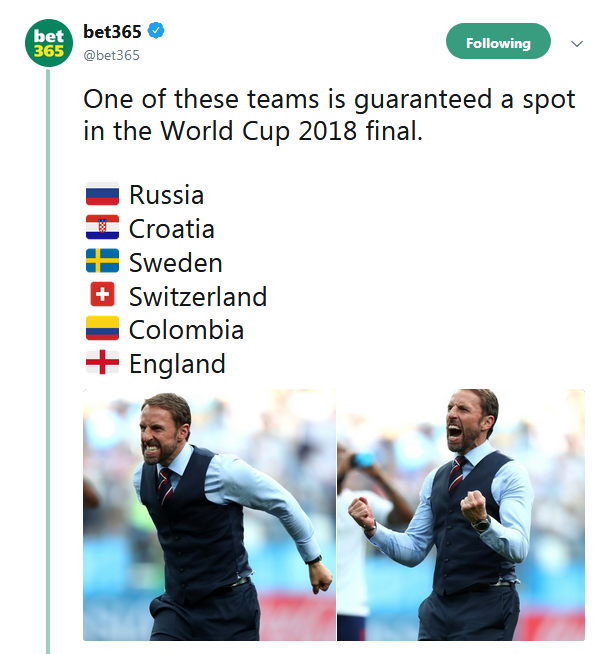The width and height of the screenshot is (609, 654).
Task: Open the @bet365 handle link
Action: pyautogui.click(x=111, y=55)
